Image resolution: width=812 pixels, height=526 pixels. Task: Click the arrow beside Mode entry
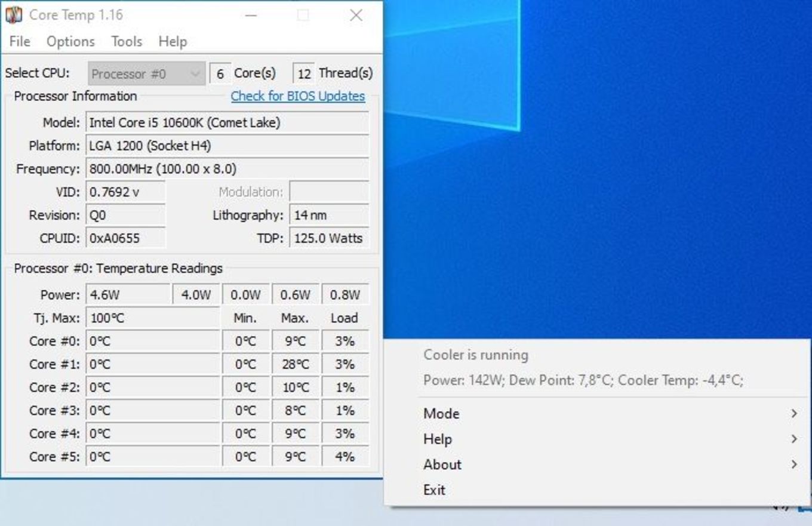tap(793, 413)
